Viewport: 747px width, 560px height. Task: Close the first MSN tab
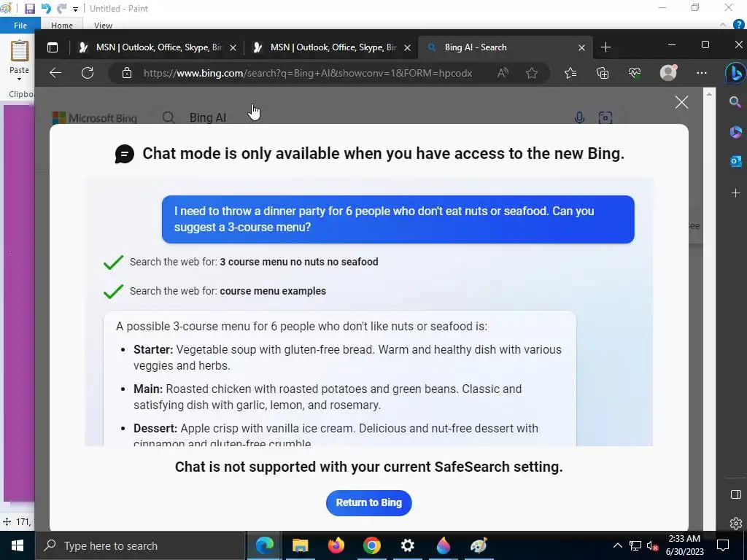[233, 47]
